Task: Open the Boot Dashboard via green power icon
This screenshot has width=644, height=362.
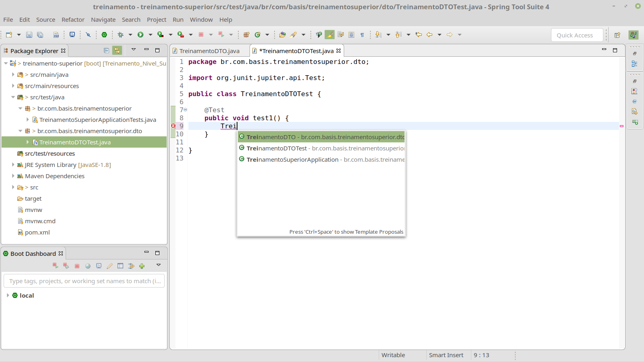Action: pyautogui.click(x=104, y=35)
